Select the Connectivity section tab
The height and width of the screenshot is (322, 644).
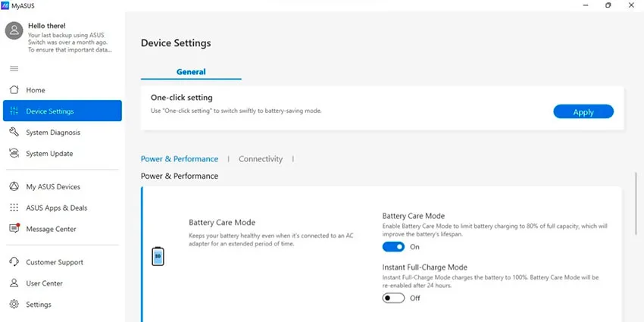261,159
